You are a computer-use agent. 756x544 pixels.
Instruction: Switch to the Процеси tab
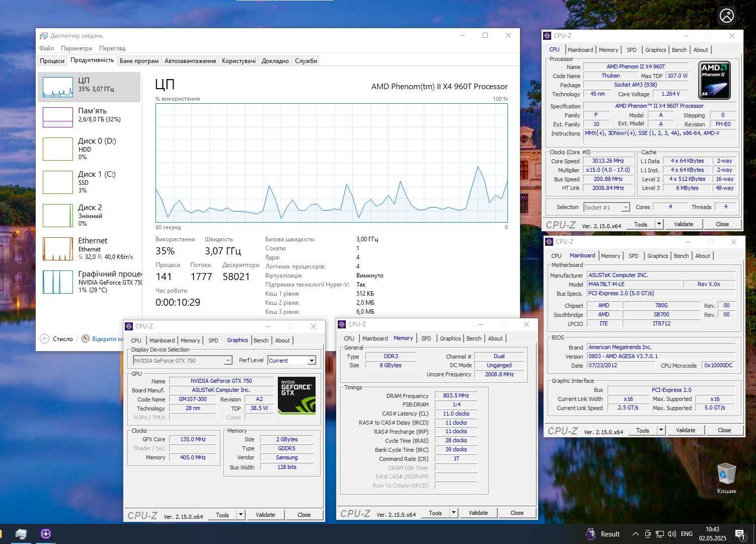[x=52, y=61]
